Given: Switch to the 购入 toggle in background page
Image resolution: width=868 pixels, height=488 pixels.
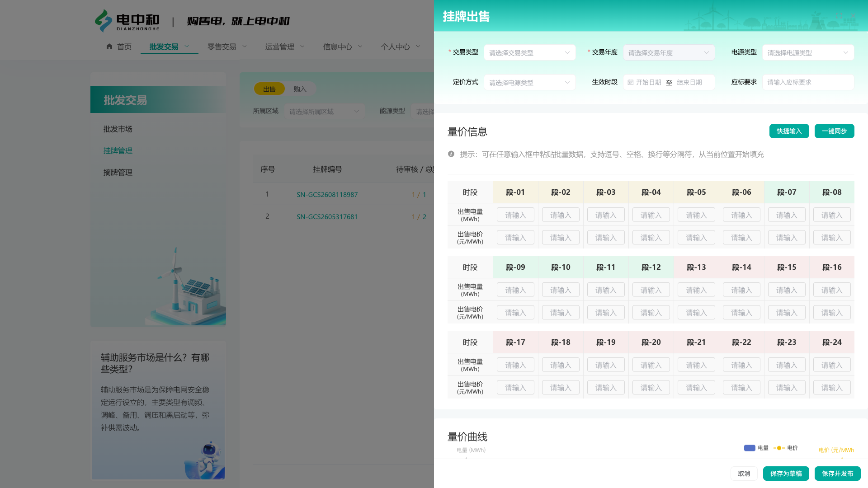Looking at the screenshot, I should tap(300, 89).
